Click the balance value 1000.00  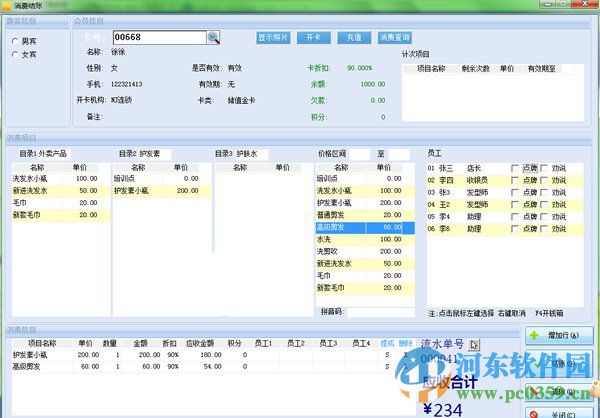[x=373, y=84]
